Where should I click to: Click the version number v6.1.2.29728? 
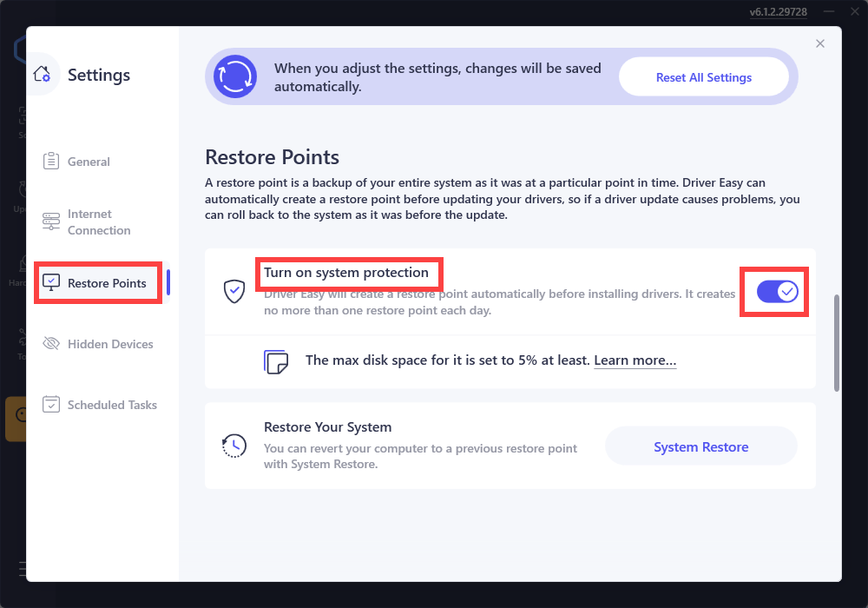(x=778, y=12)
